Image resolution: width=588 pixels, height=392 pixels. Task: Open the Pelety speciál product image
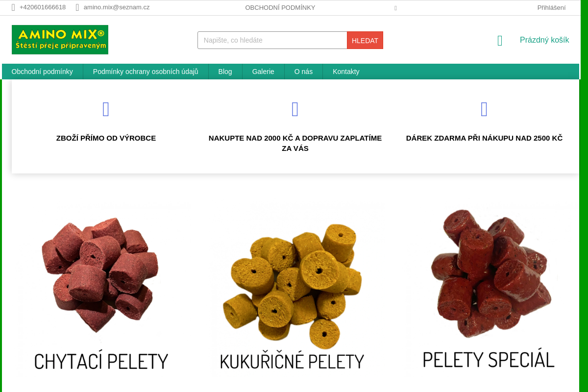coord(489,289)
